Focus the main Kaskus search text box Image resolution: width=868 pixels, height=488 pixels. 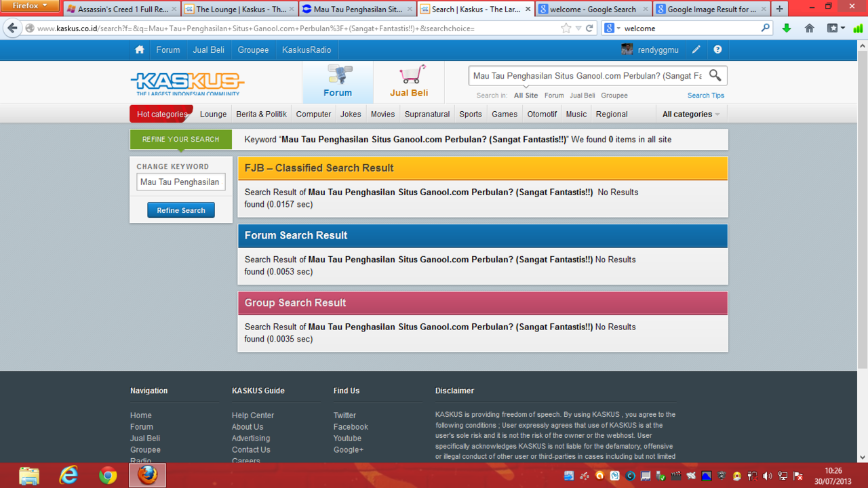click(587, 76)
